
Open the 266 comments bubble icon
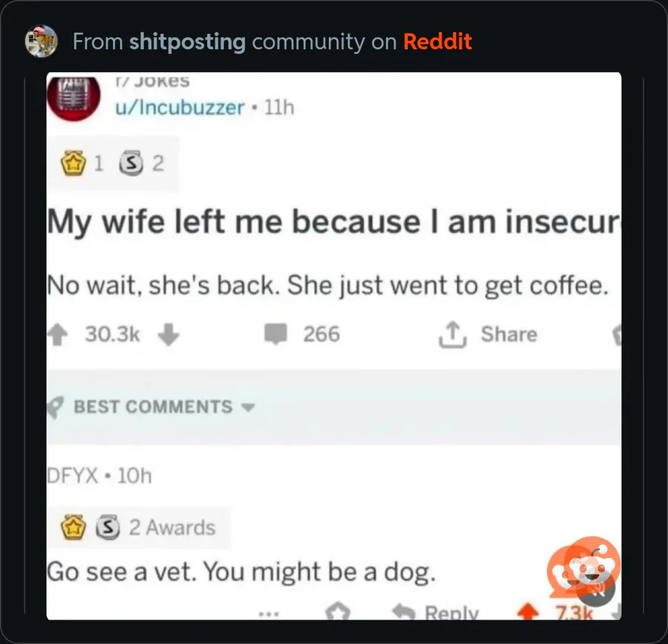275,334
